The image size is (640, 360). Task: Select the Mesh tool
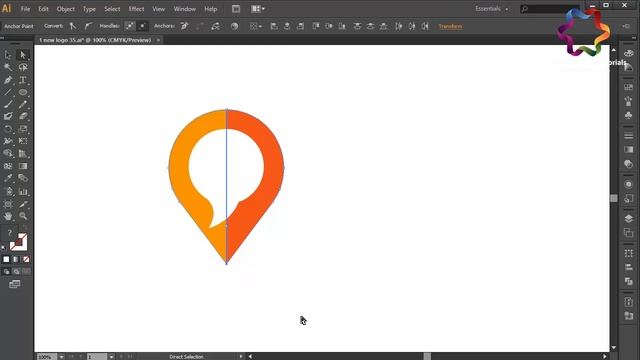pos(8,166)
